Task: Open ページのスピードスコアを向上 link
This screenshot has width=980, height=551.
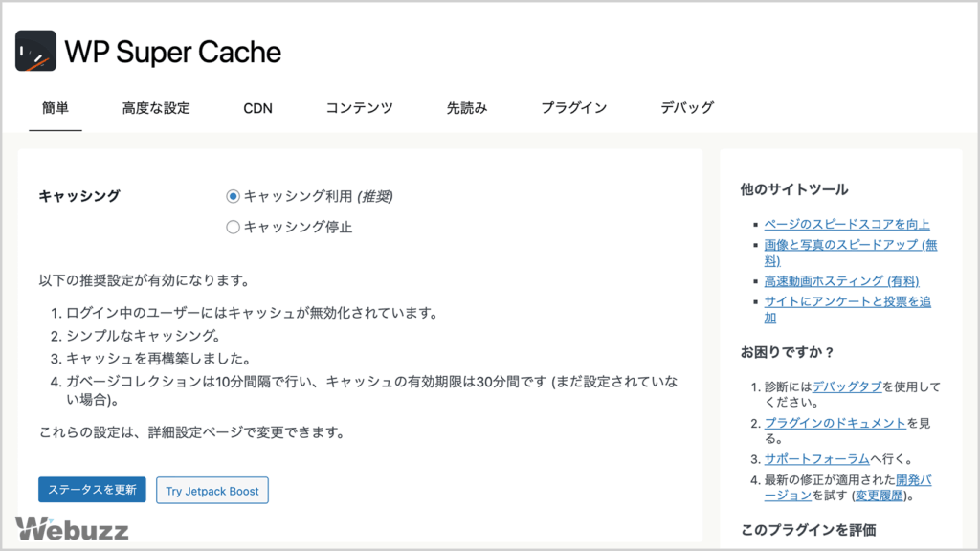Action: (847, 224)
